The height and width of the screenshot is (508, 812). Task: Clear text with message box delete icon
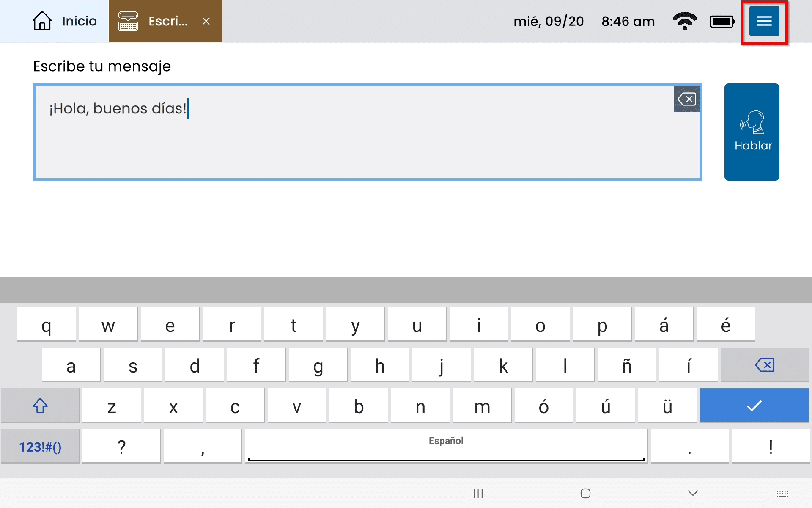[x=686, y=99]
